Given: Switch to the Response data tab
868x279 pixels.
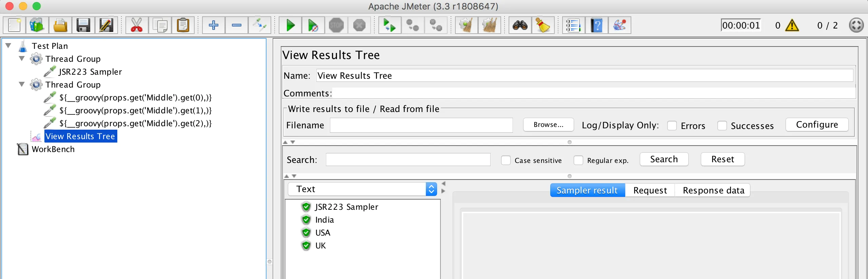Looking at the screenshot, I should [x=713, y=190].
